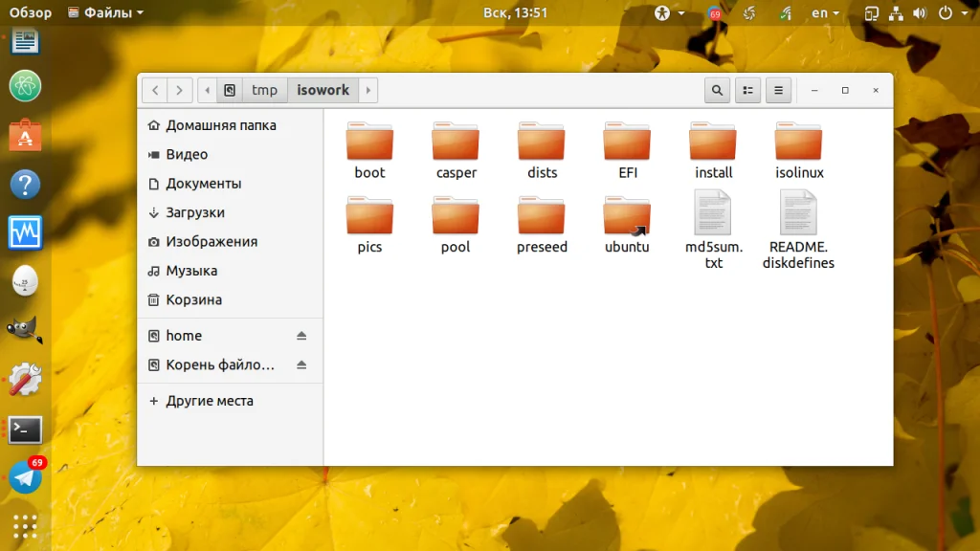Image resolution: width=980 pixels, height=551 pixels.
Task: Click the search icon in Files toolbar
Action: [x=716, y=90]
